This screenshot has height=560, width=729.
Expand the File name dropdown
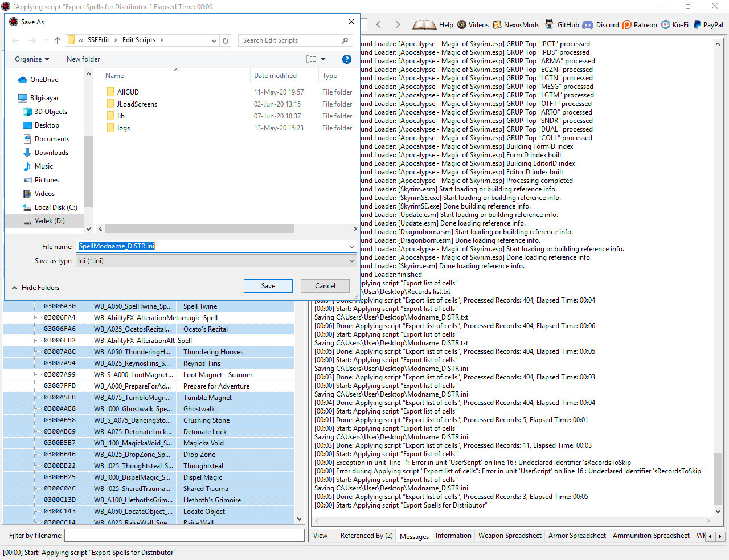pos(351,246)
